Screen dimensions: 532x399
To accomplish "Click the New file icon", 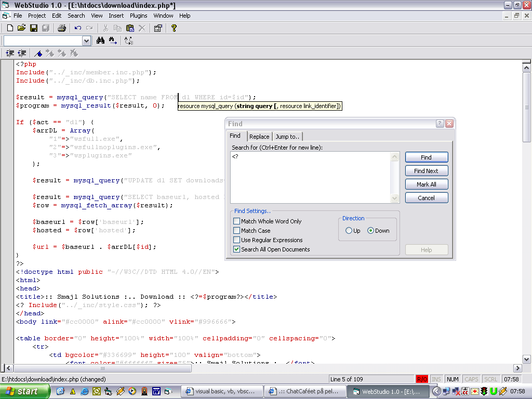I will click(10, 28).
